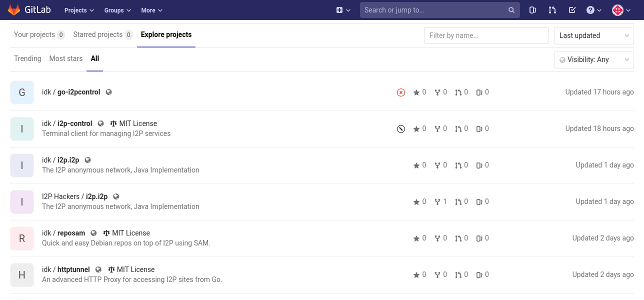Click the globe icon beside httptunnel
This screenshot has width=644, height=300.
coord(98,269)
